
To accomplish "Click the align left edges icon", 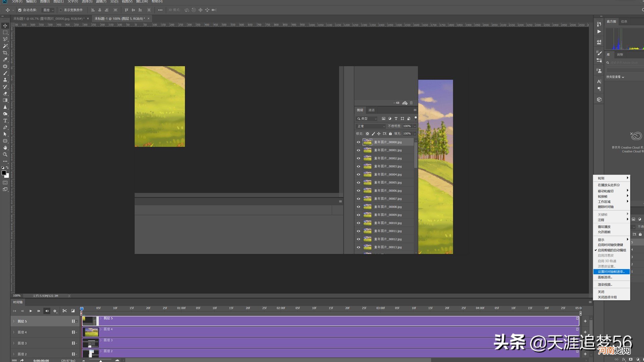I will point(93,10).
